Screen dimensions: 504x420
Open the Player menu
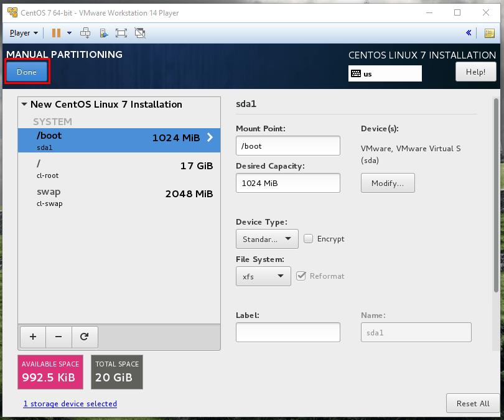24,33
